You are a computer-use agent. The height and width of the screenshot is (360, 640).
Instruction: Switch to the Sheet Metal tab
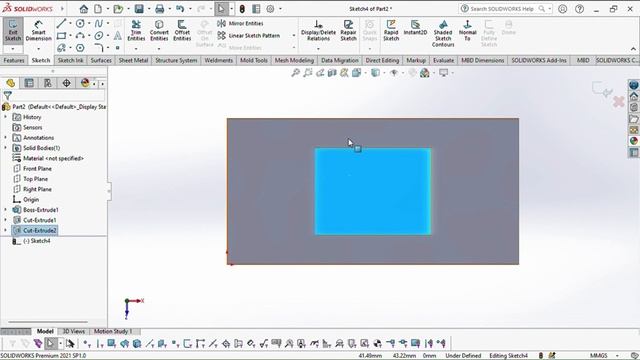tap(133, 60)
